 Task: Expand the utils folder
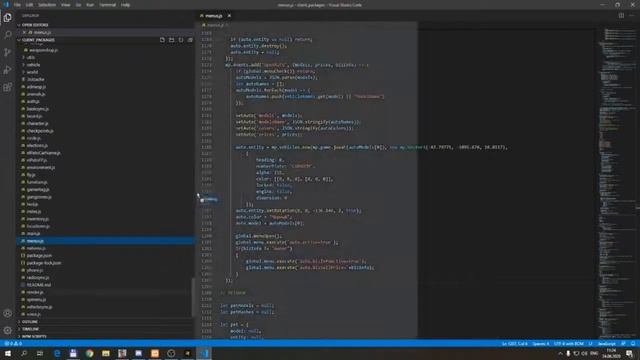click(x=31, y=58)
